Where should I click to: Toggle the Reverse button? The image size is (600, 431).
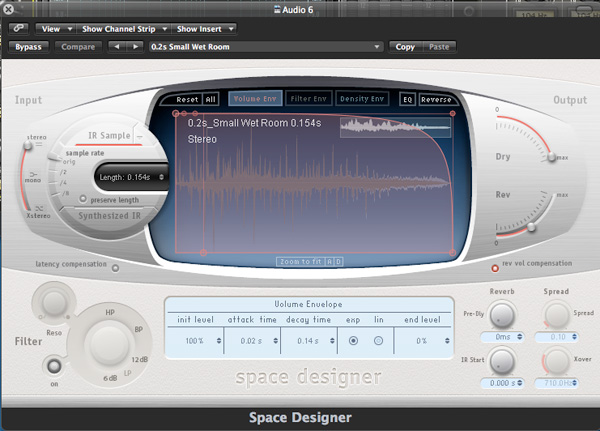436,100
